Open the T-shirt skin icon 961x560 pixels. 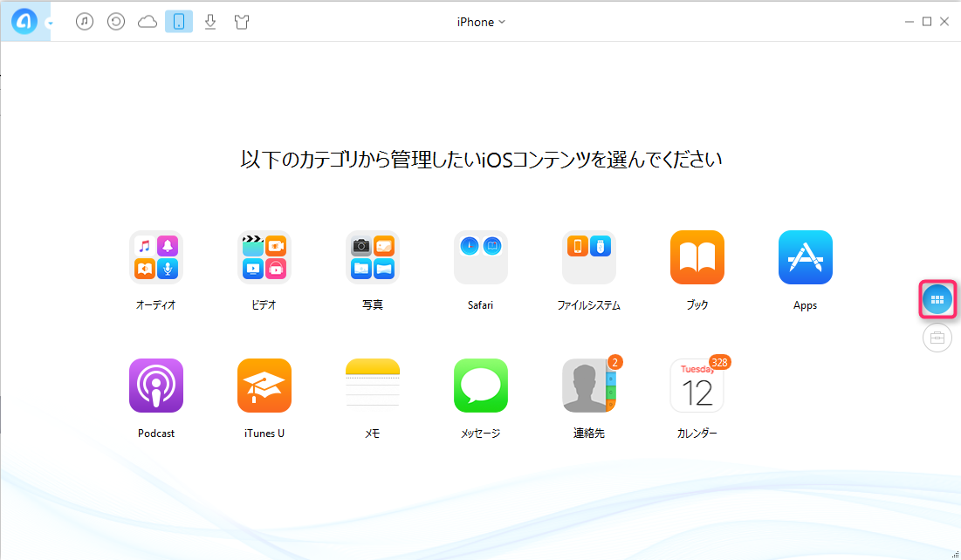pos(242,22)
